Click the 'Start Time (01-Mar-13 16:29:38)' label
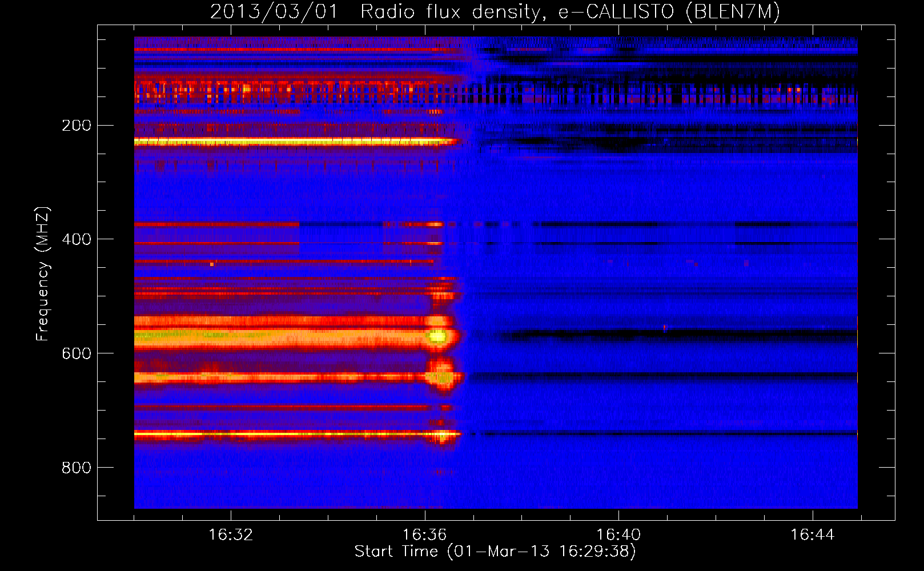 (x=495, y=552)
